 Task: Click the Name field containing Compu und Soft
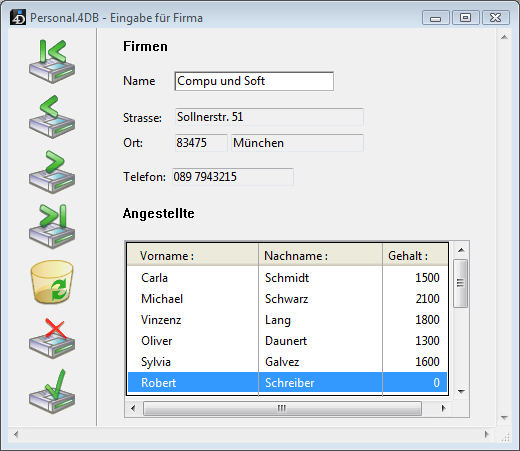coord(254,81)
